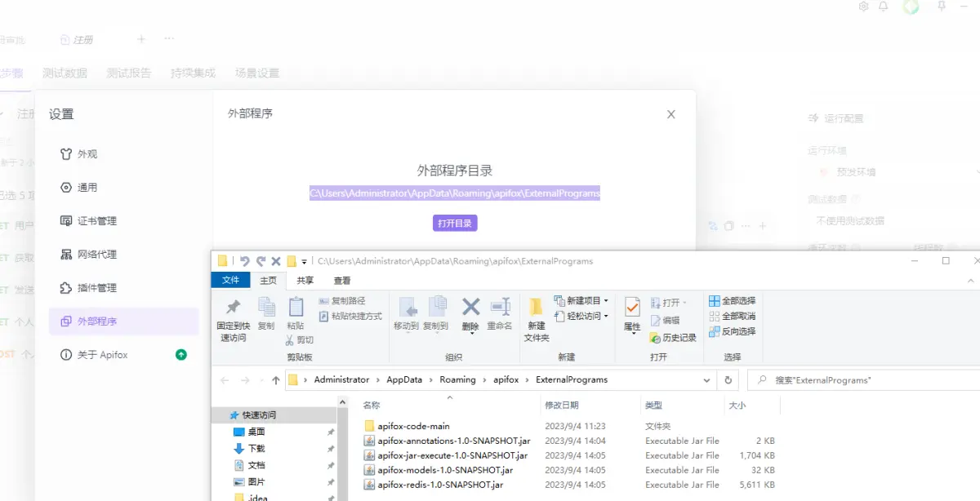Click 下载 in the navigation pane
Screen dimensions: 980x501
point(256,448)
